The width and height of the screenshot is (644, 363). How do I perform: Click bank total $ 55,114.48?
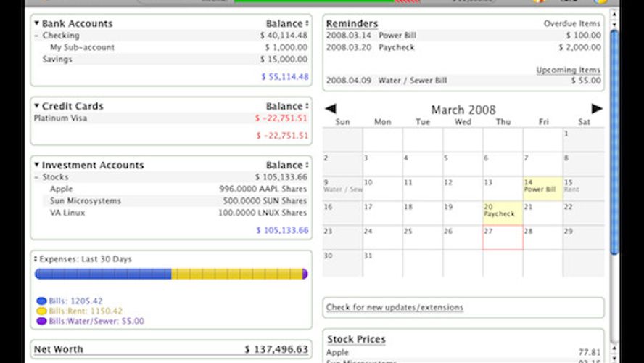pos(285,77)
